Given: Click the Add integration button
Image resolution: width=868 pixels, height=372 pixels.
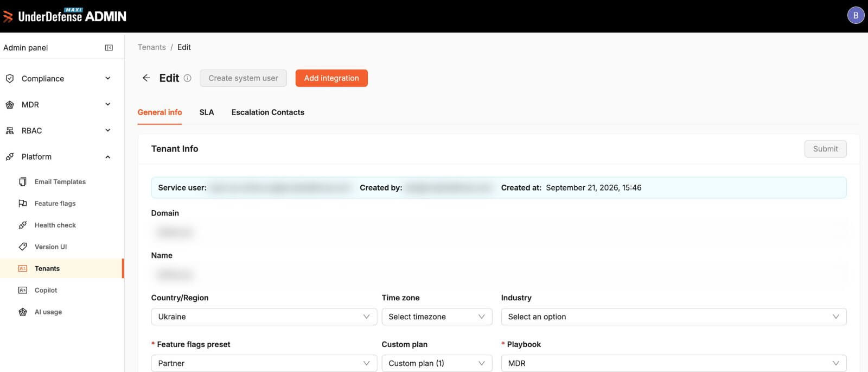Looking at the screenshot, I should pos(331,78).
